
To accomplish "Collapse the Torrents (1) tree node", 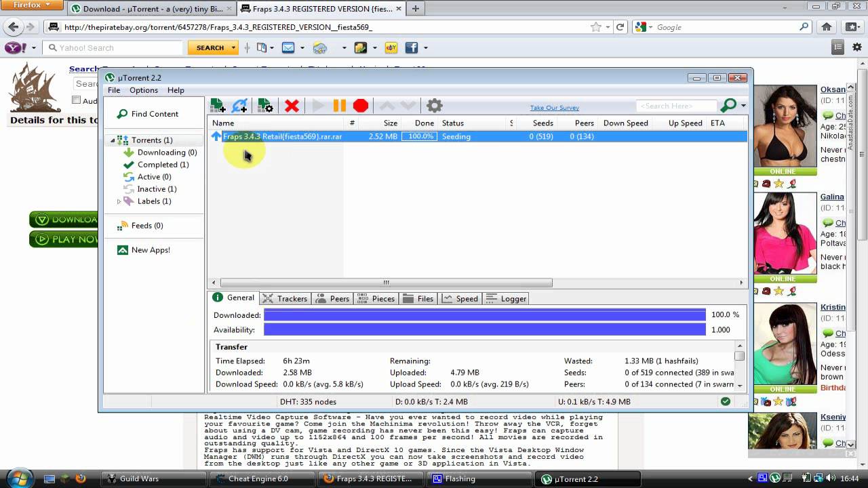I will [x=113, y=140].
